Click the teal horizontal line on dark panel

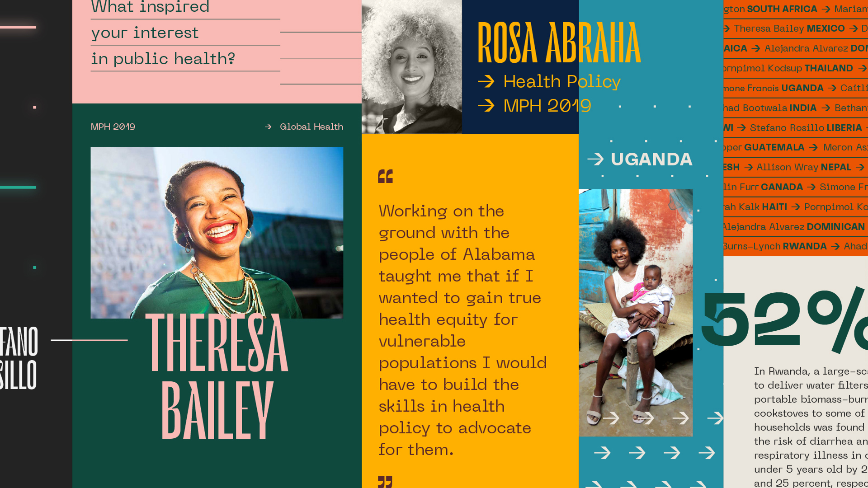18,187
